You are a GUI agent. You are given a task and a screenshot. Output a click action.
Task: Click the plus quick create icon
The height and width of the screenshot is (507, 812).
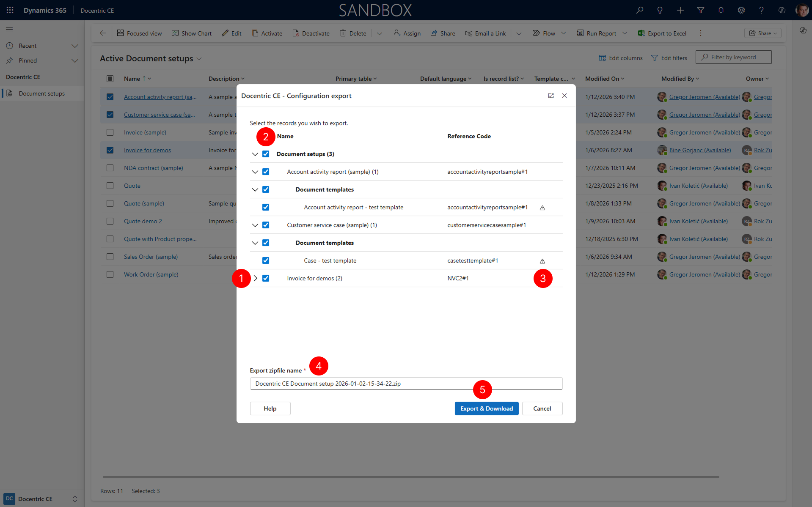680,10
